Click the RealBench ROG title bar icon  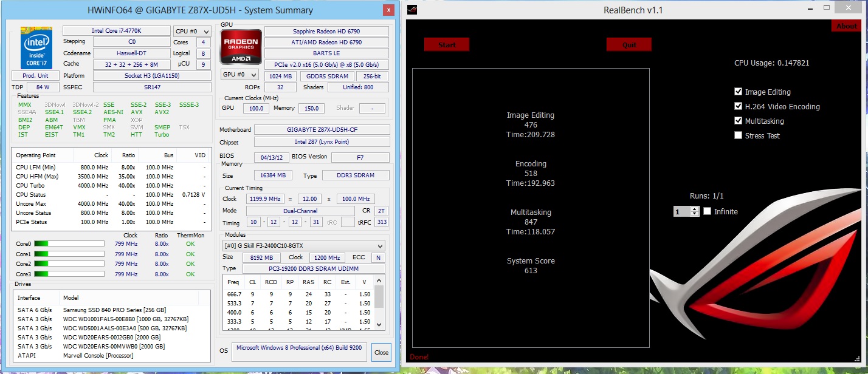pos(413,9)
